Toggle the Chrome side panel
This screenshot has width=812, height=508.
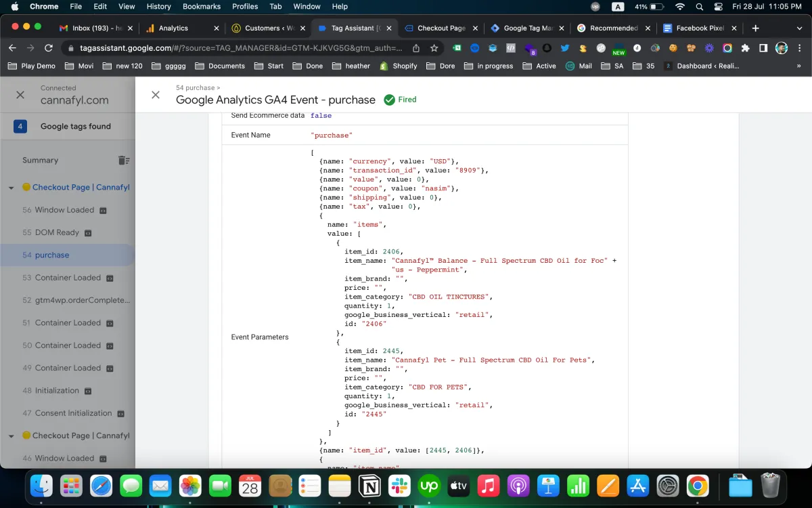click(x=763, y=48)
